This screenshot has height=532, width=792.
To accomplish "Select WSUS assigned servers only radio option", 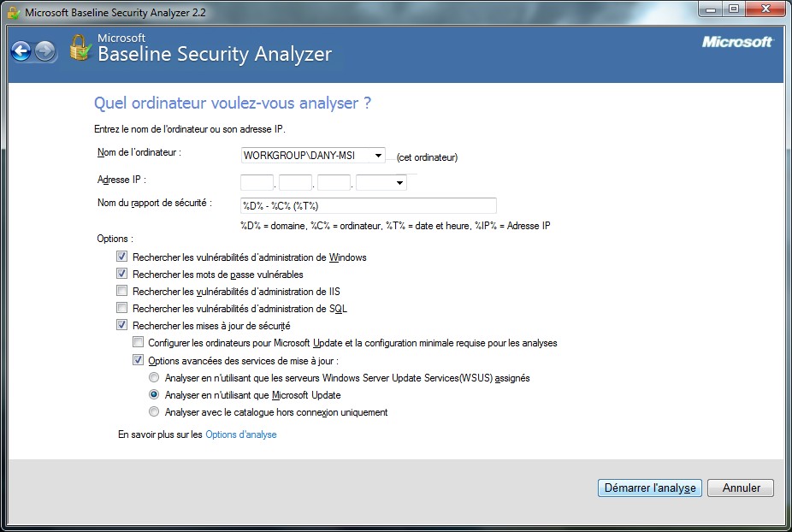I will click(154, 377).
